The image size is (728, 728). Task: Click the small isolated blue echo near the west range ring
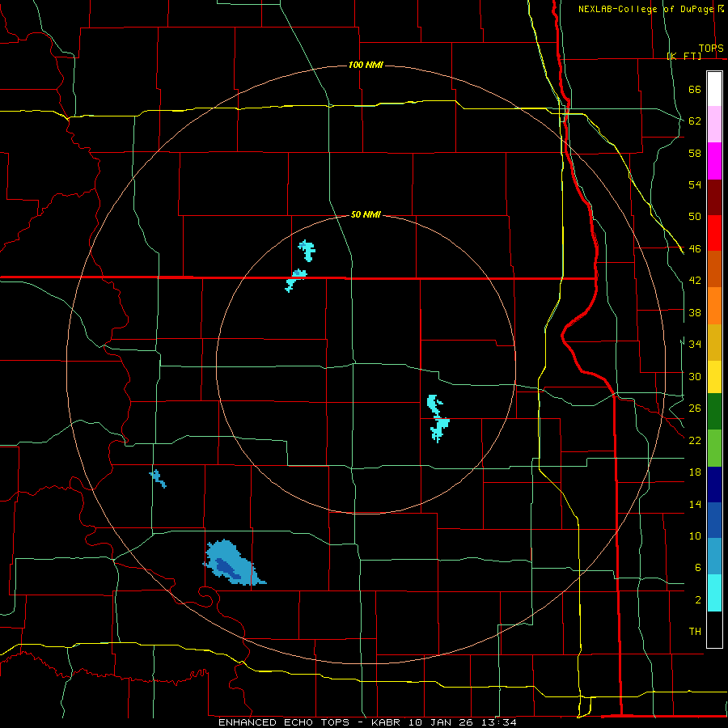[x=158, y=479]
